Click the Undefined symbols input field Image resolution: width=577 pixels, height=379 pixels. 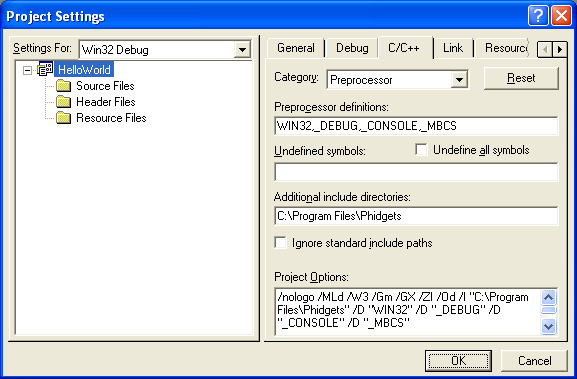[416, 172]
